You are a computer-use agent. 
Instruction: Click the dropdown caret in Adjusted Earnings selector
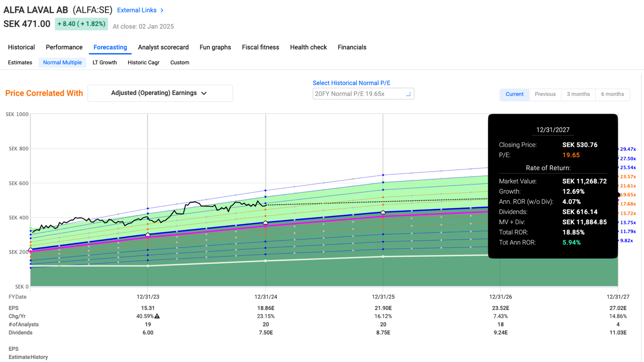(x=204, y=93)
